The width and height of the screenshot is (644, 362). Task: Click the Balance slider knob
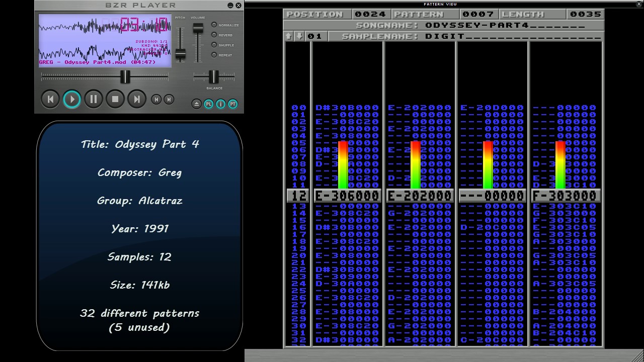pyautogui.click(x=214, y=76)
